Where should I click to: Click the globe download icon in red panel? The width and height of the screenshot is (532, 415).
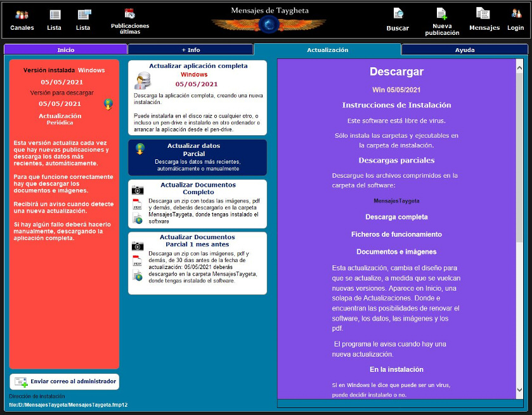108,104
